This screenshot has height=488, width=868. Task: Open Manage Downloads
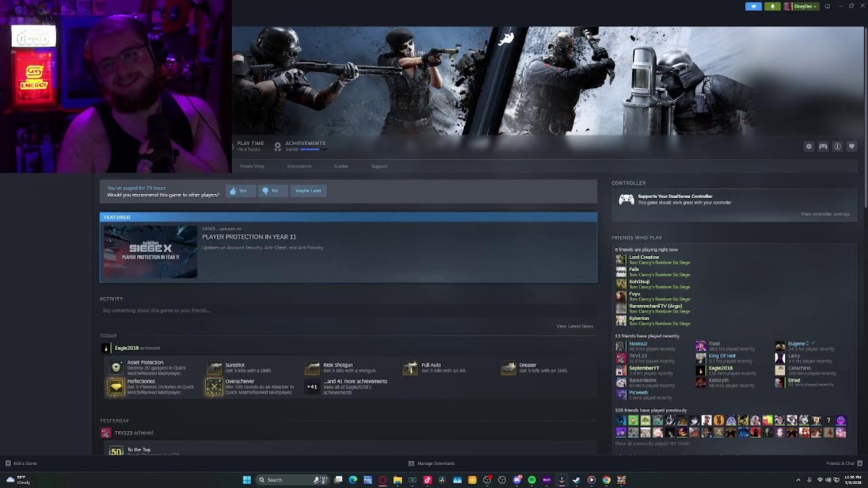pyautogui.click(x=432, y=464)
